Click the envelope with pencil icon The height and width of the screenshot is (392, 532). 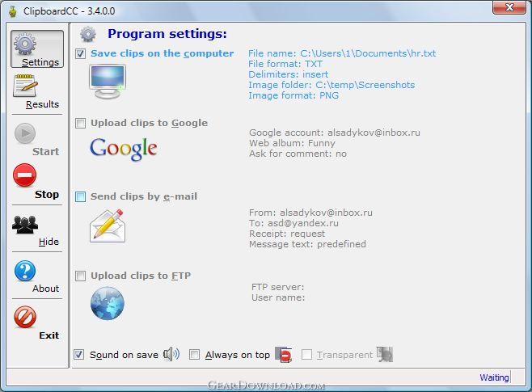[108, 226]
